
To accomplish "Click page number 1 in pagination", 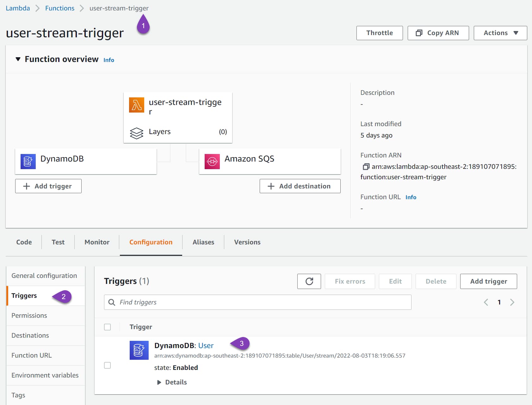I will 499,302.
